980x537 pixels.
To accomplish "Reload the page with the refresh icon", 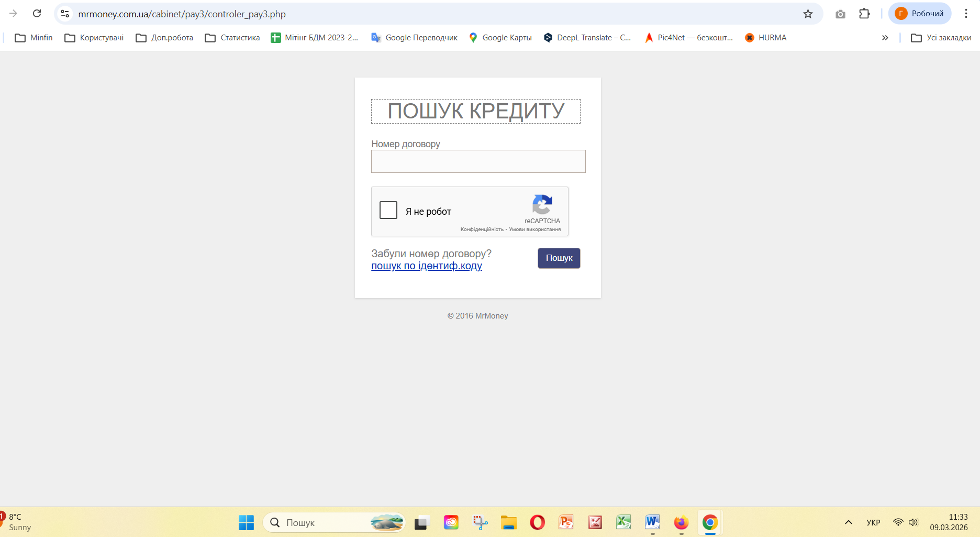I will point(37,14).
